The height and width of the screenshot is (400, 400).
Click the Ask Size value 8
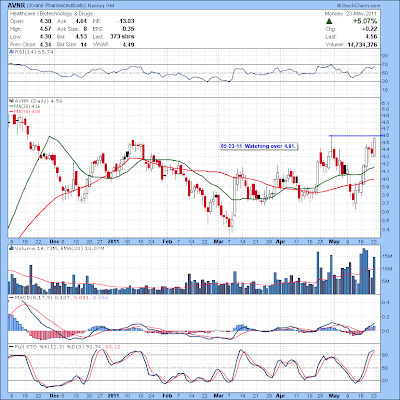tap(85, 29)
